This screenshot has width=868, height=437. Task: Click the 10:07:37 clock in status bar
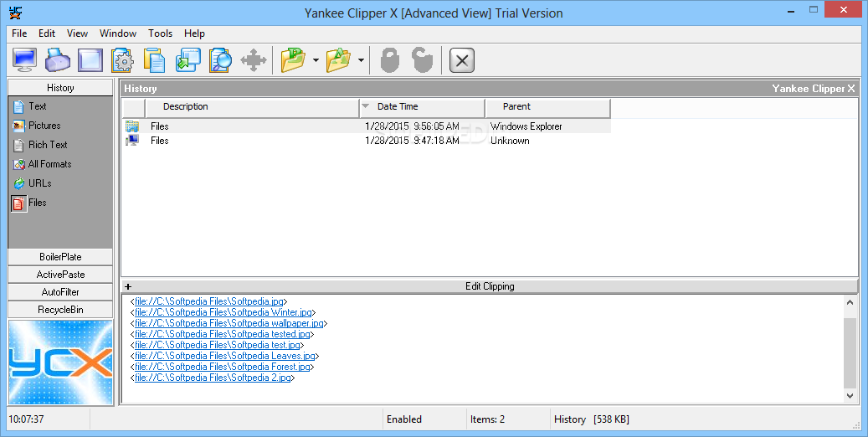click(26, 419)
